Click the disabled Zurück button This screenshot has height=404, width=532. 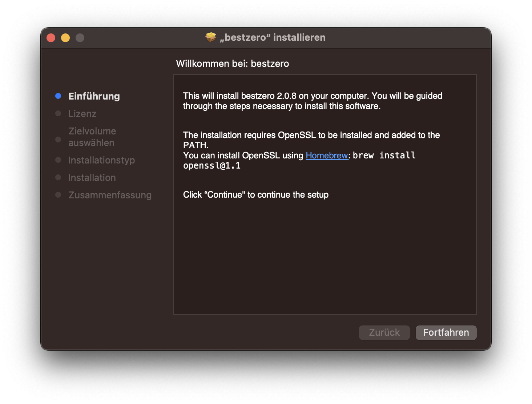pyautogui.click(x=384, y=332)
